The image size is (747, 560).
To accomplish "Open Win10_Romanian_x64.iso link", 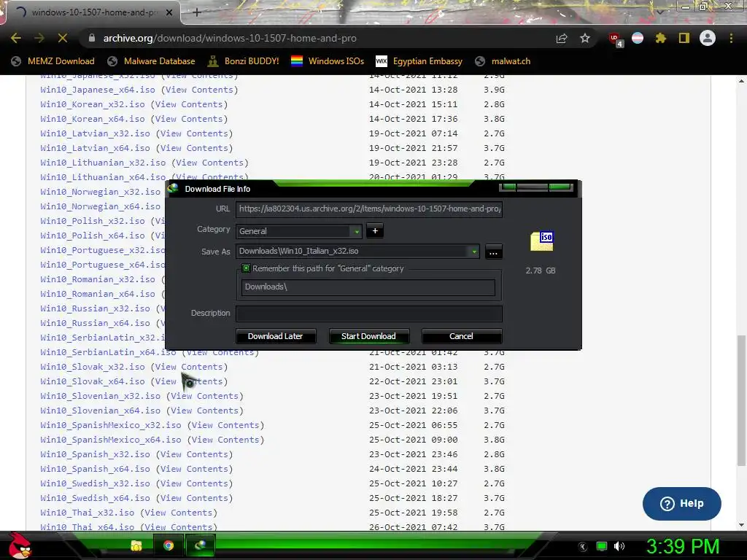I will click(98, 294).
